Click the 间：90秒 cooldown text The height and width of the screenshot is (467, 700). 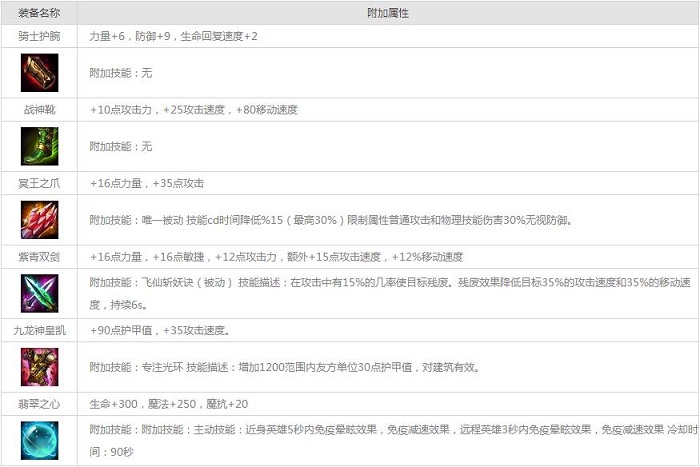click(x=111, y=452)
